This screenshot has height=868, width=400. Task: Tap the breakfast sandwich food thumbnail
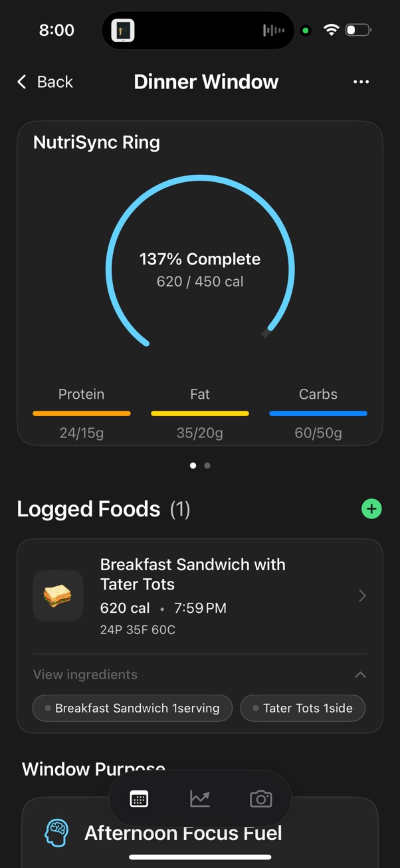point(58,596)
